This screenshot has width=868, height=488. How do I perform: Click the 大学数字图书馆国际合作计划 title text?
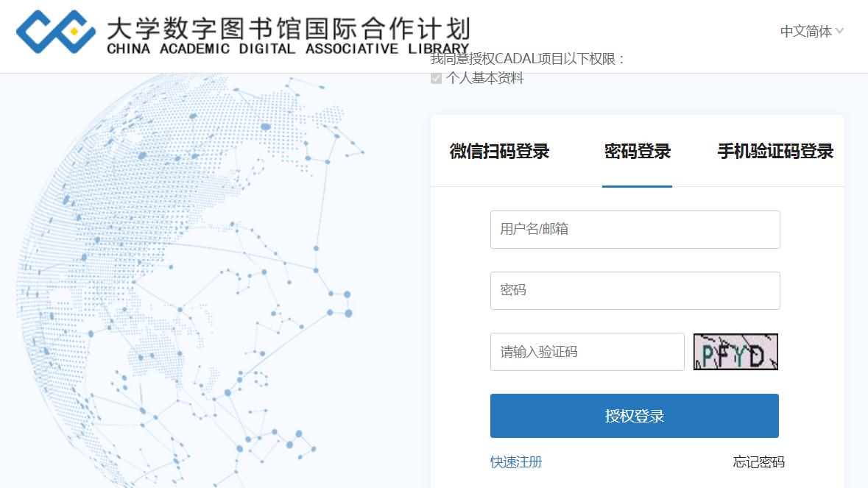pos(288,28)
